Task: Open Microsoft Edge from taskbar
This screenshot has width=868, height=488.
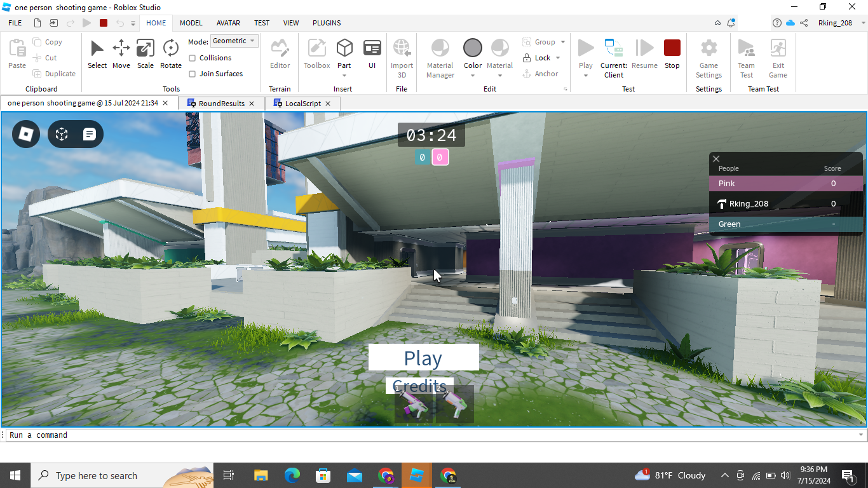Action: point(292,475)
